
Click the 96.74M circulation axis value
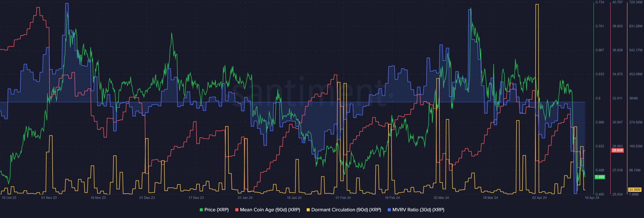pyautogui.click(x=635, y=170)
